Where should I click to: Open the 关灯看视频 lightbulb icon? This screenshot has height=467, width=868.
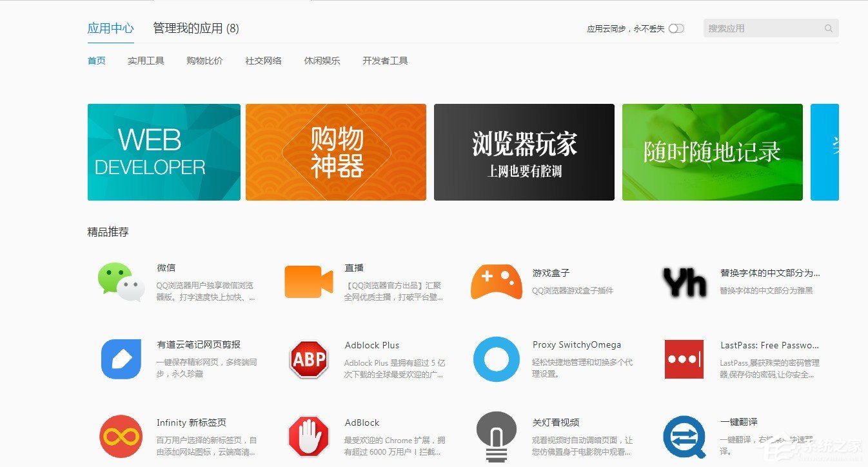(x=495, y=436)
